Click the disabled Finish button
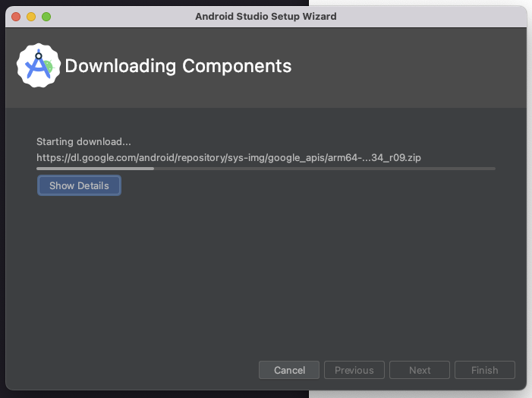 click(x=485, y=370)
